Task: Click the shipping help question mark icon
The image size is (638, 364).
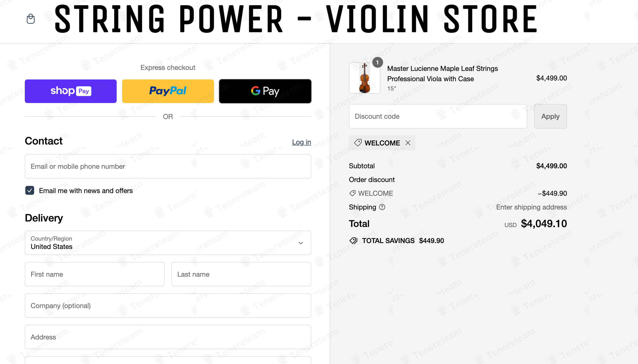Action: click(x=382, y=207)
